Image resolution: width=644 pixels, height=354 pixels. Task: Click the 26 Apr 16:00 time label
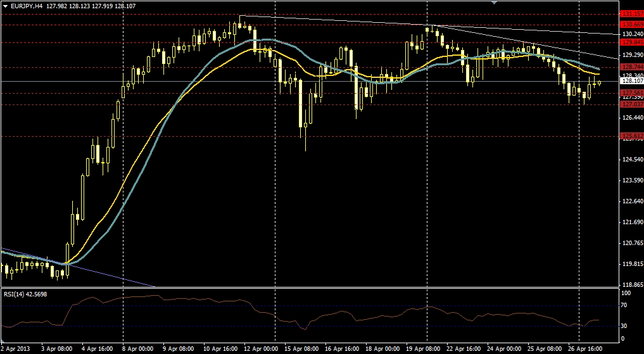(x=586, y=349)
